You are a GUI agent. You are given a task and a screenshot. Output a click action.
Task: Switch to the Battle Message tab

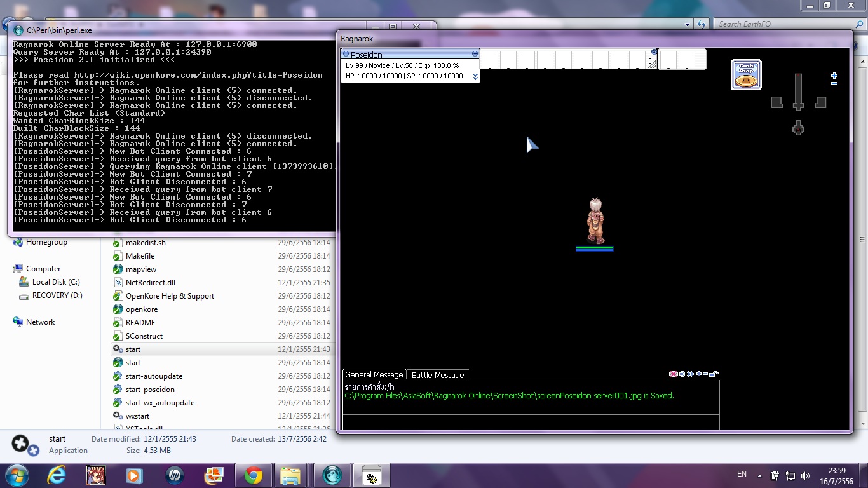click(x=438, y=375)
